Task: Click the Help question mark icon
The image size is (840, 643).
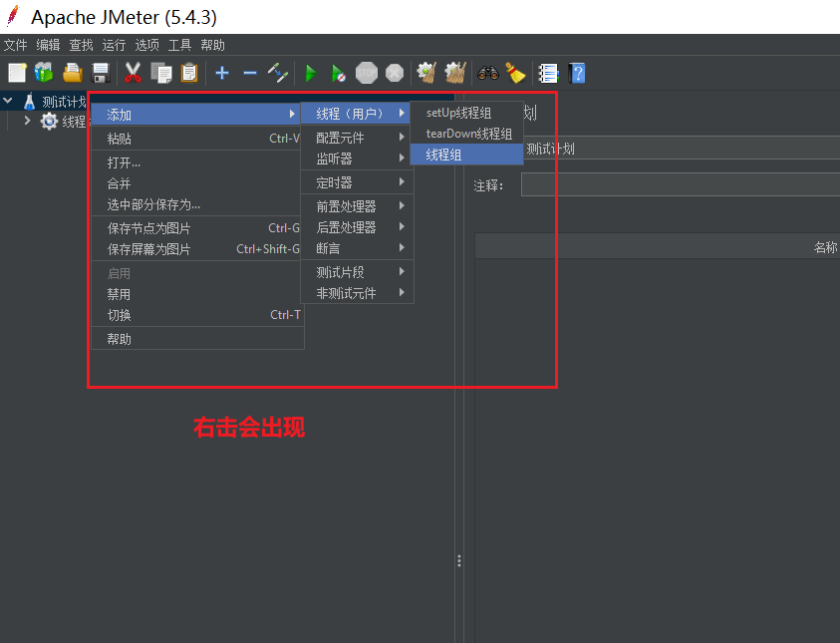Action: [577, 73]
